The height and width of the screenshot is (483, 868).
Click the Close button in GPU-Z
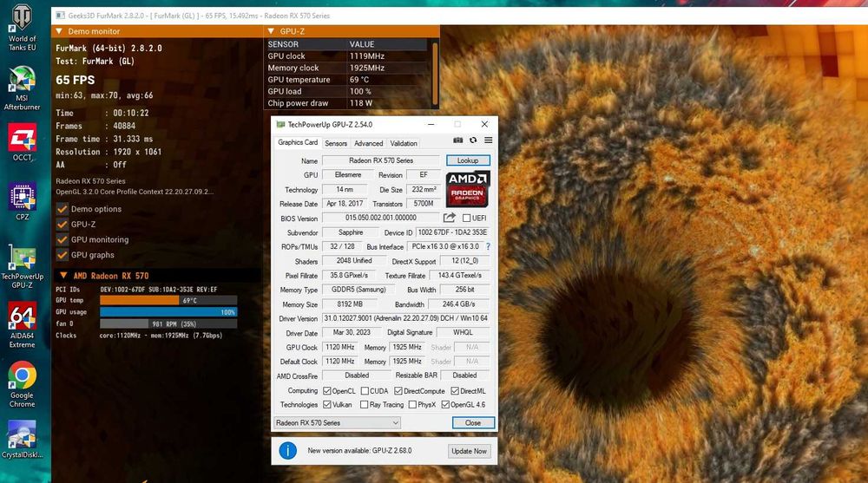click(473, 422)
